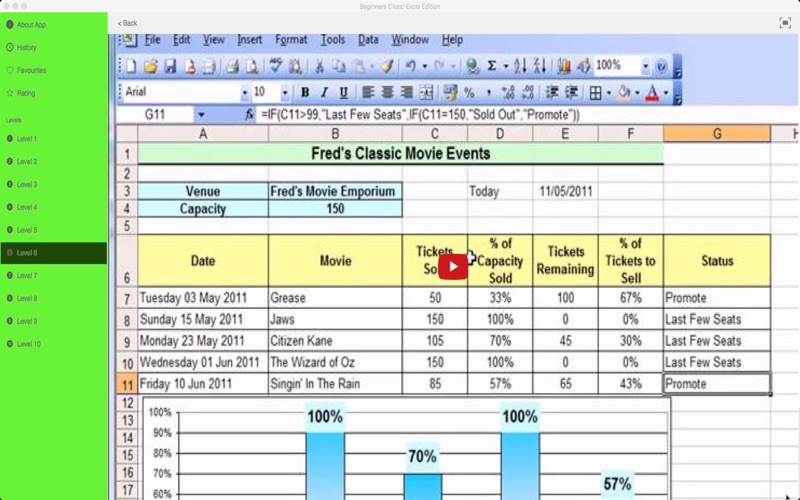Toggle Italic formatting
Screen dimensions: 800x500
[324, 92]
